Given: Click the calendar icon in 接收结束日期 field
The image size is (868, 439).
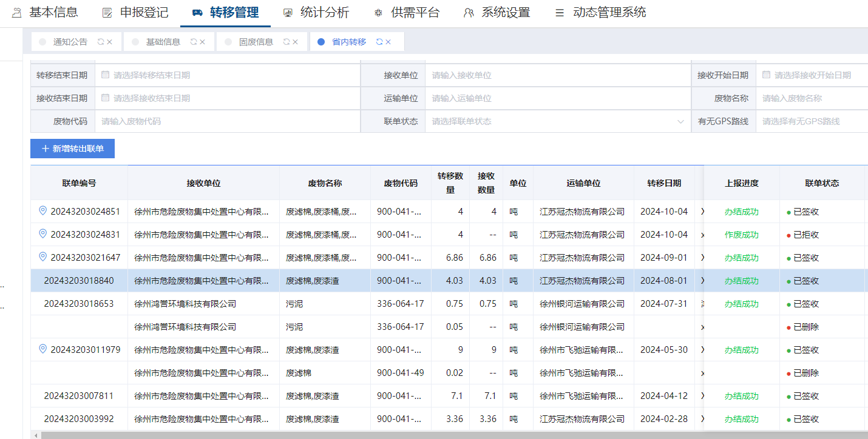Looking at the screenshot, I should 105,98.
